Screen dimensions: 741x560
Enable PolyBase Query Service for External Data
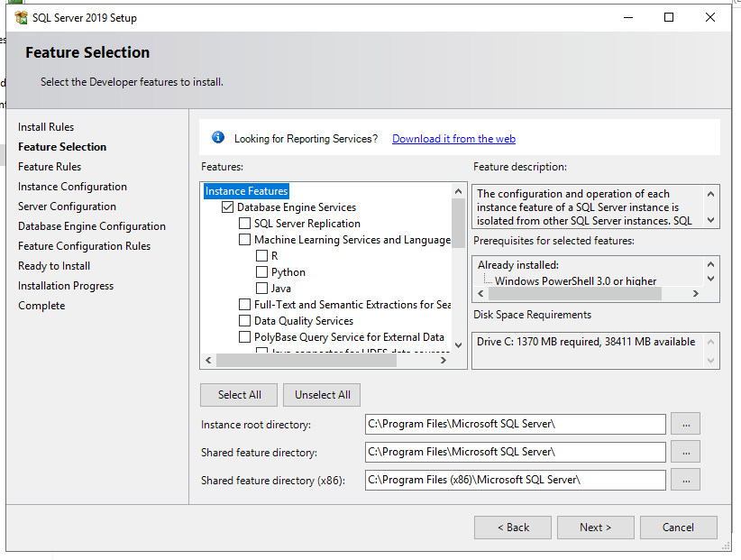tap(245, 337)
